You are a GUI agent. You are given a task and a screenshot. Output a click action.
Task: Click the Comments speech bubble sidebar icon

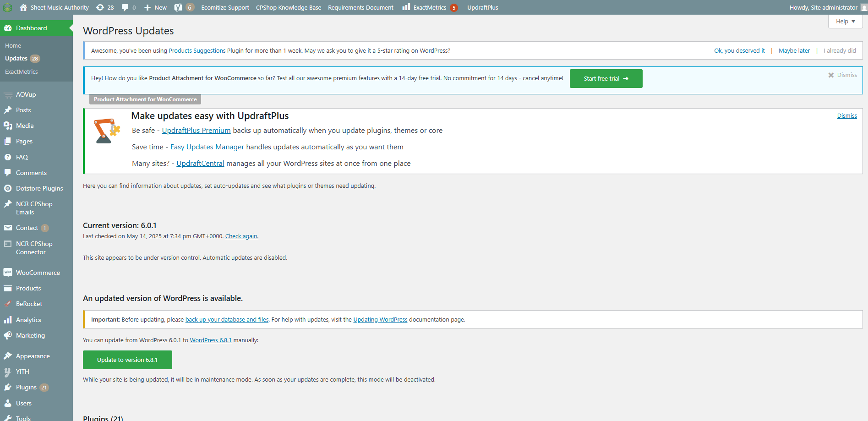pyautogui.click(x=8, y=173)
